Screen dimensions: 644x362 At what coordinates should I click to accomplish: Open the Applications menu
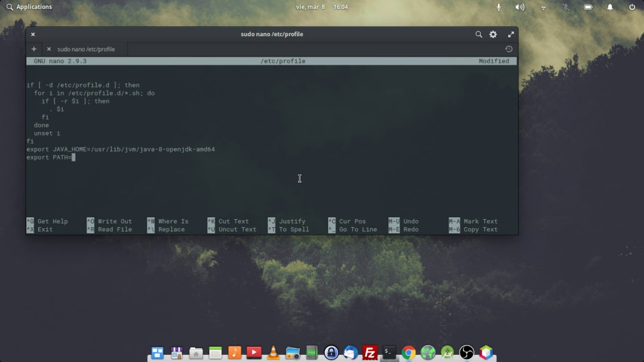click(x=29, y=7)
